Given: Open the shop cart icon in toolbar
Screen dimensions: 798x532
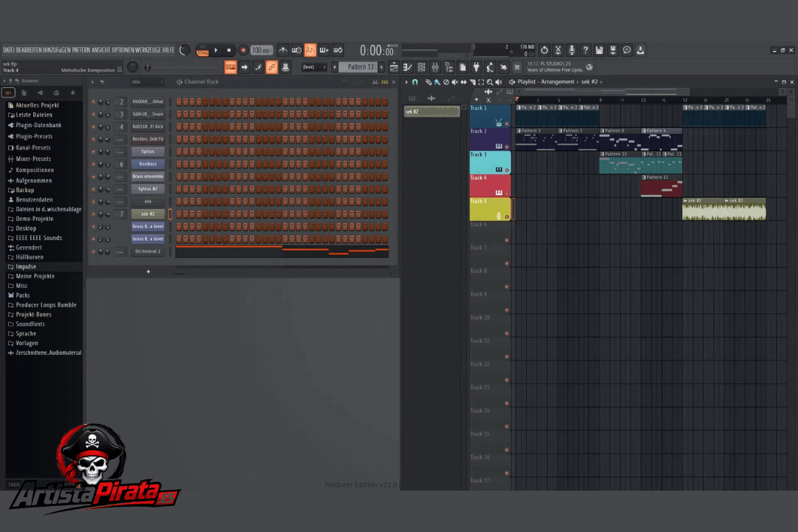Looking at the screenshot, I should (x=517, y=67).
